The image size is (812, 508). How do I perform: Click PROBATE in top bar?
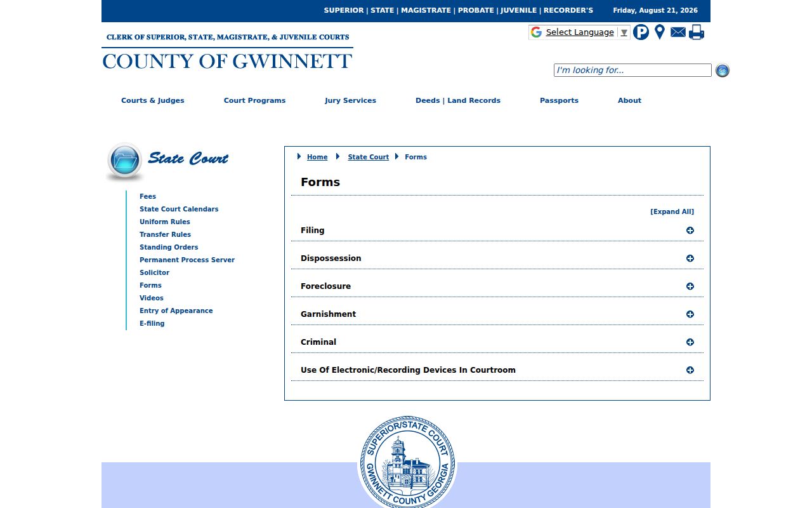coord(476,10)
